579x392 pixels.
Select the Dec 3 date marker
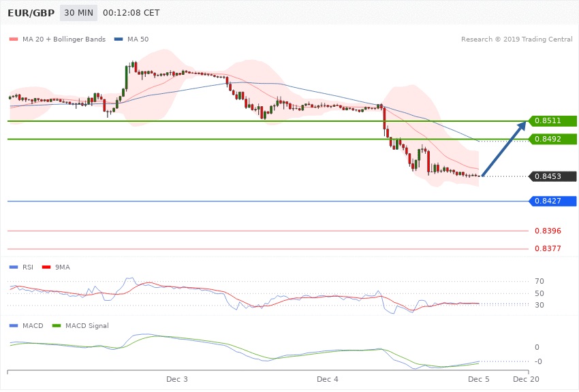click(177, 378)
